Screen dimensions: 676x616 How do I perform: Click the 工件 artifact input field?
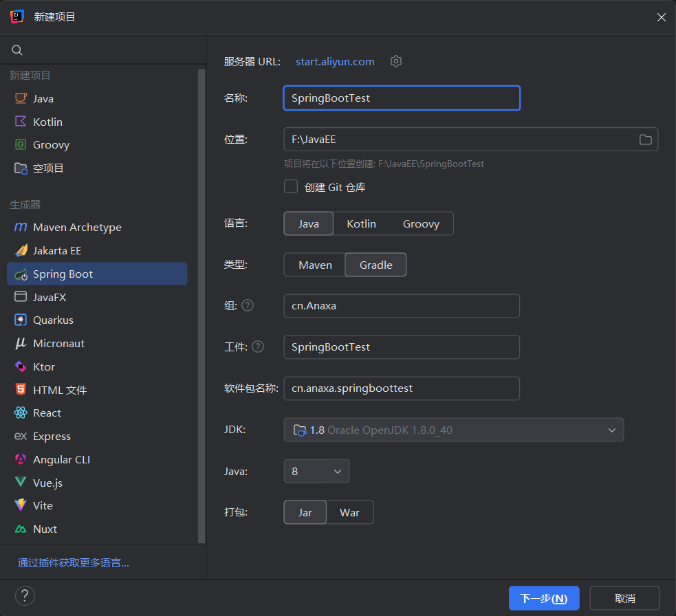pyautogui.click(x=402, y=347)
